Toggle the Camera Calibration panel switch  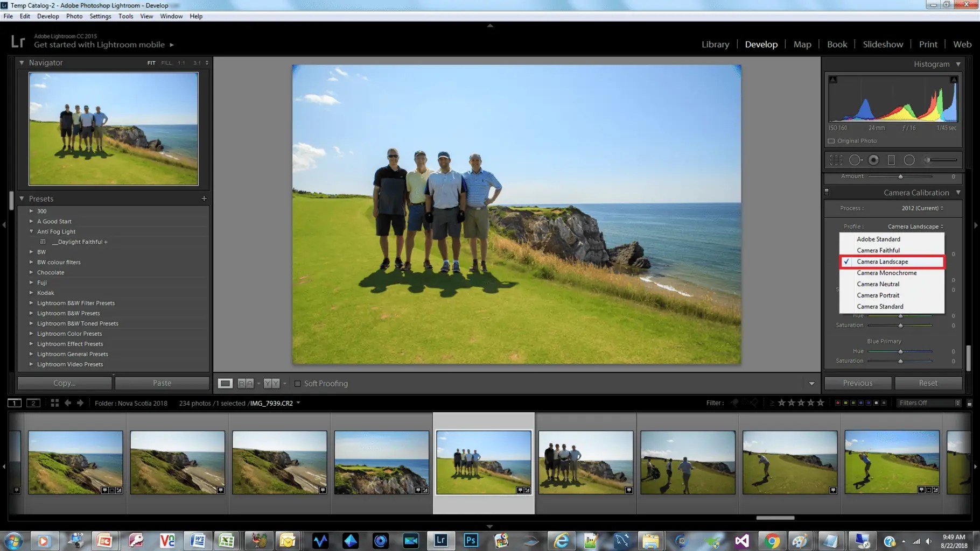coord(827,192)
